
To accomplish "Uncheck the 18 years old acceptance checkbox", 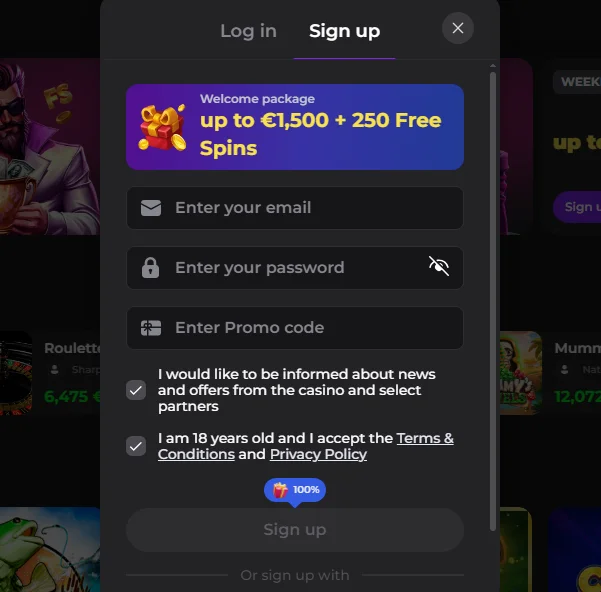I will [136, 446].
